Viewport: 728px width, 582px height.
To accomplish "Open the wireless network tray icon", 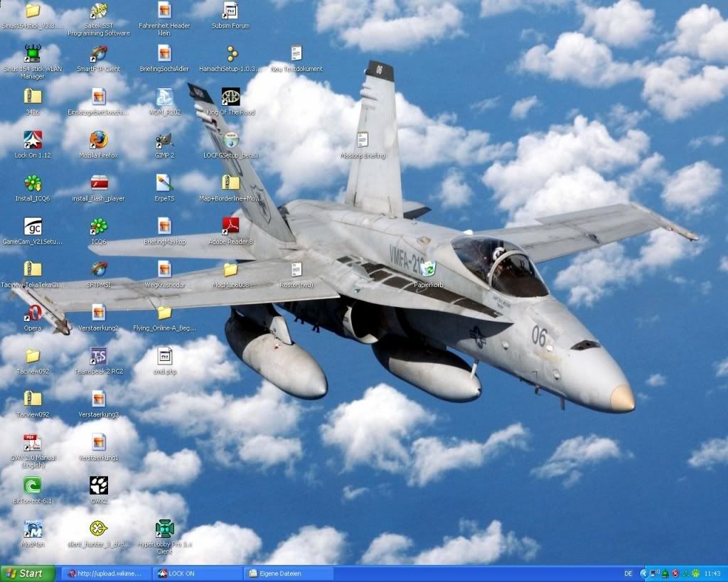I will [653, 573].
